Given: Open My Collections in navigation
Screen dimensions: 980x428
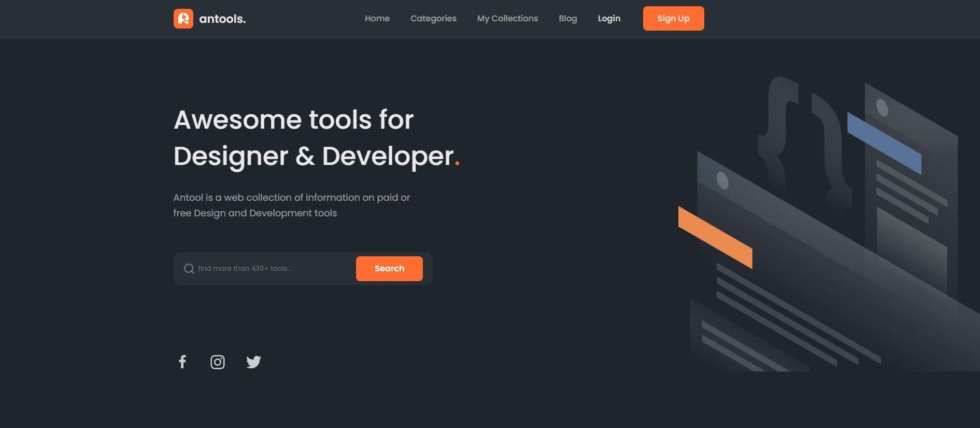Looking at the screenshot, I should (507, 19).
